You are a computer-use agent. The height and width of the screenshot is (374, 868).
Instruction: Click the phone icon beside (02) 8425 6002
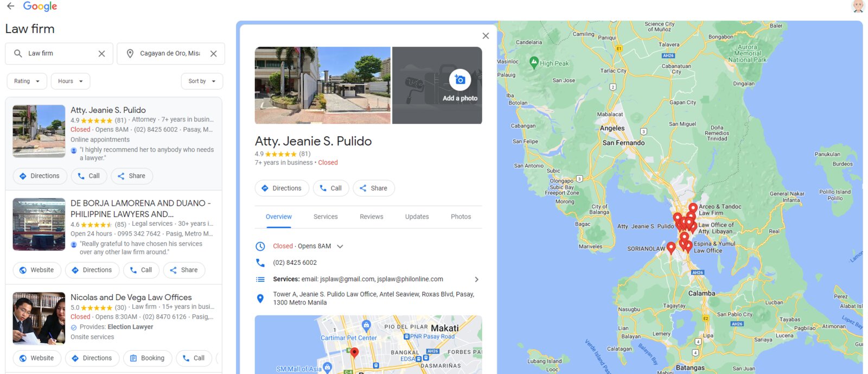click(260, 263)
